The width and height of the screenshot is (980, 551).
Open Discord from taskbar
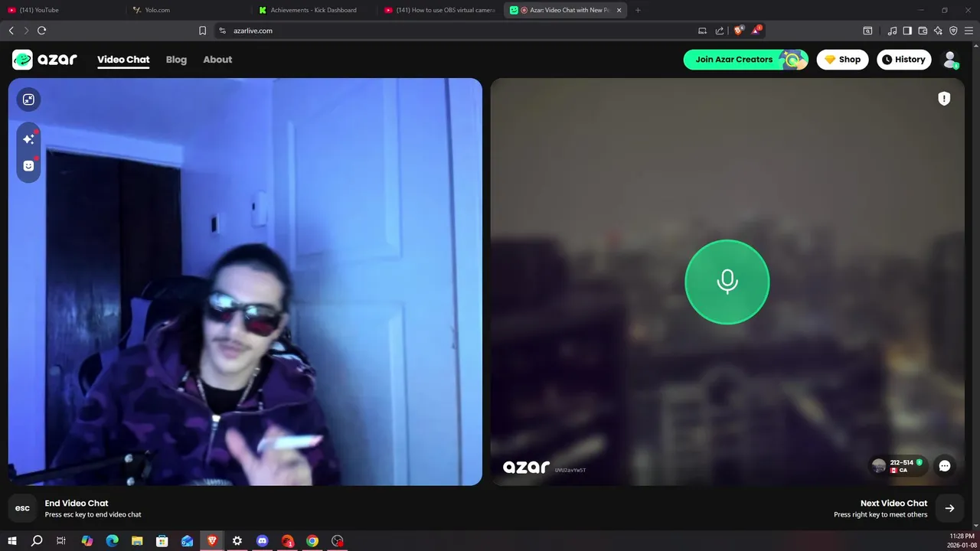coord(263,541)
